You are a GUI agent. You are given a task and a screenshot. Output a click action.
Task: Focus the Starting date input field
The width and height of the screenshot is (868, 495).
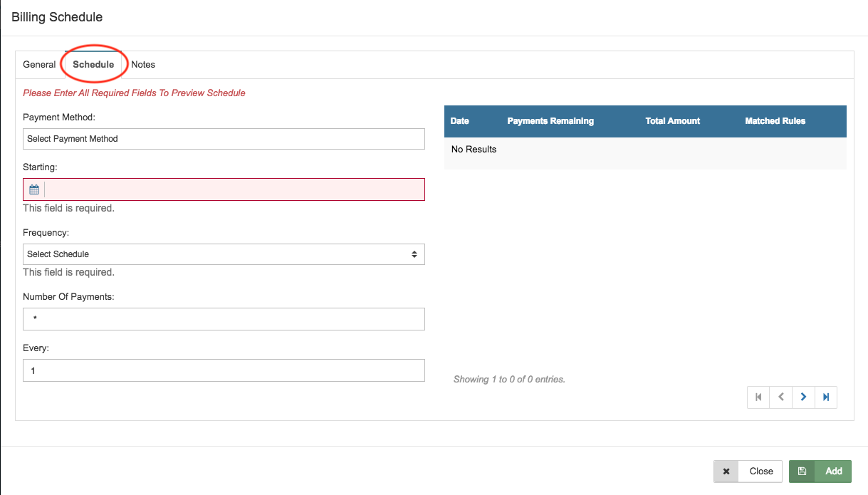tap(234, 189)
